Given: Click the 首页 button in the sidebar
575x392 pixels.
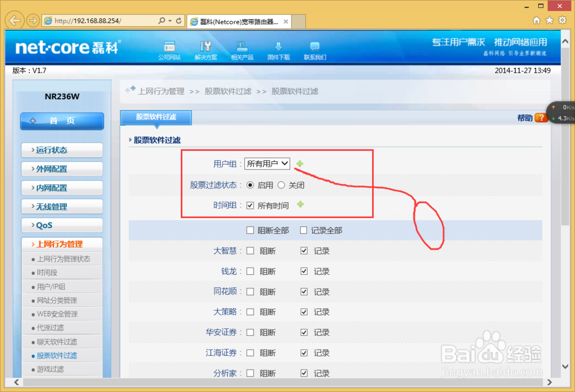Looking at the screenshot, I should [x=62, y=121].
